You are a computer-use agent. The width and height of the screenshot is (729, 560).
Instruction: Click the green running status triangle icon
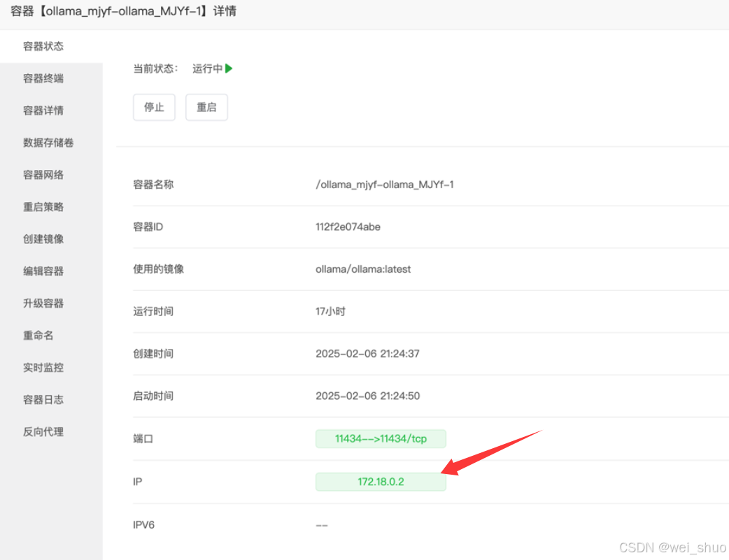coord(229,69)
